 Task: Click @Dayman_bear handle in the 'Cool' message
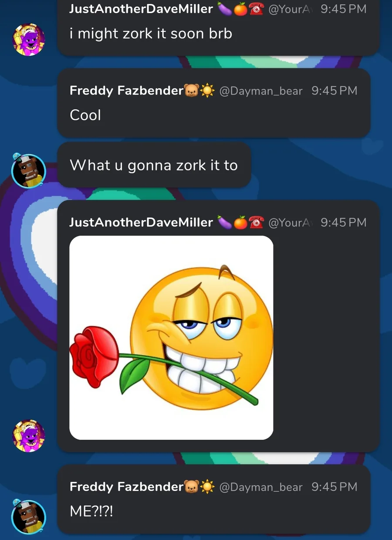click(x=261, y=91)
